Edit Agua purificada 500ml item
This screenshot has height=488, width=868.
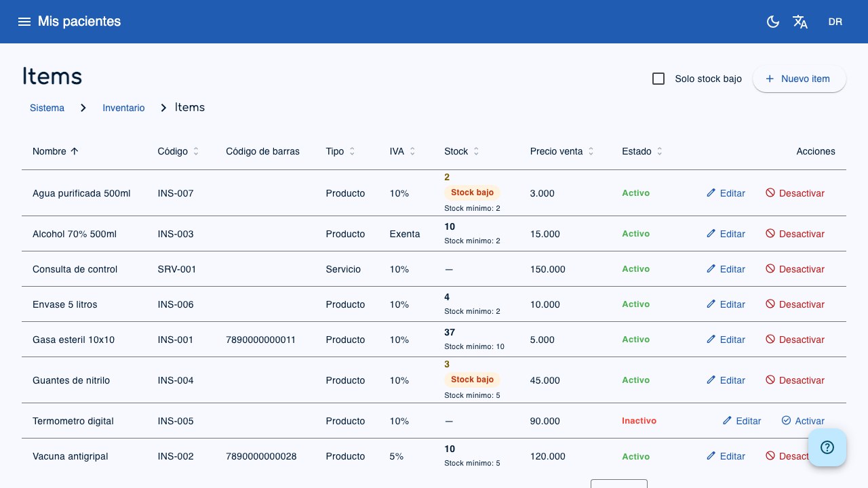[726, 193]
